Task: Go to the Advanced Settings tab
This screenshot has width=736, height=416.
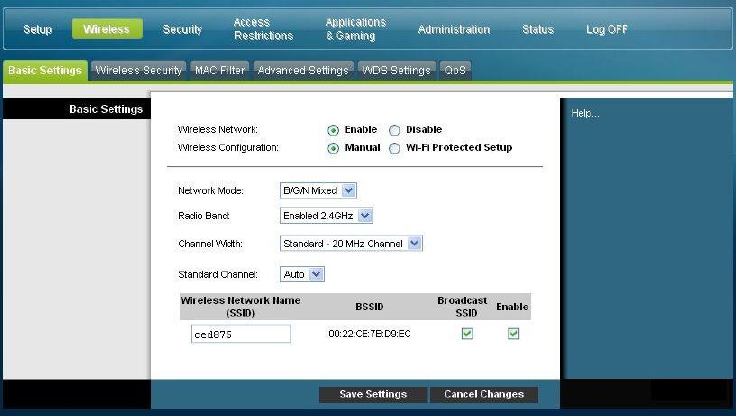Action: (x=303, y=70)
